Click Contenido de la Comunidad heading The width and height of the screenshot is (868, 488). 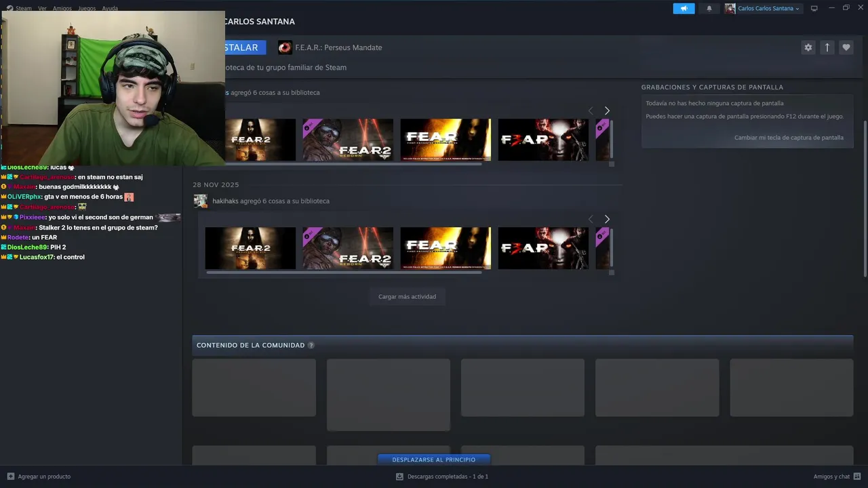click(x=251, y=345)
